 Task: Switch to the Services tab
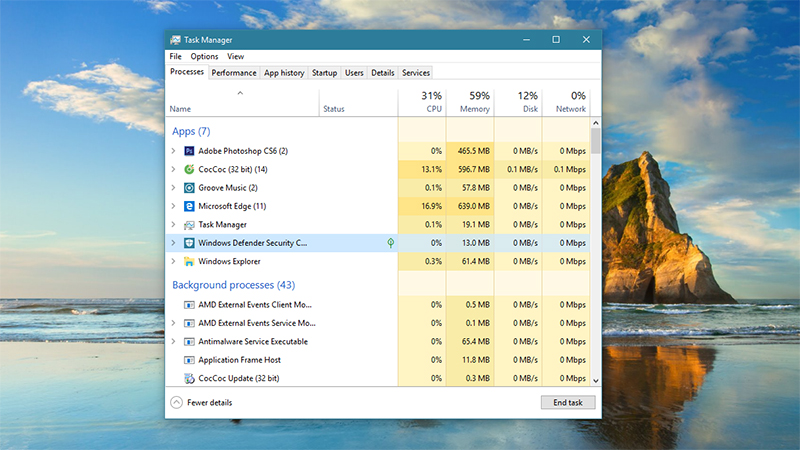coord(416,73)
